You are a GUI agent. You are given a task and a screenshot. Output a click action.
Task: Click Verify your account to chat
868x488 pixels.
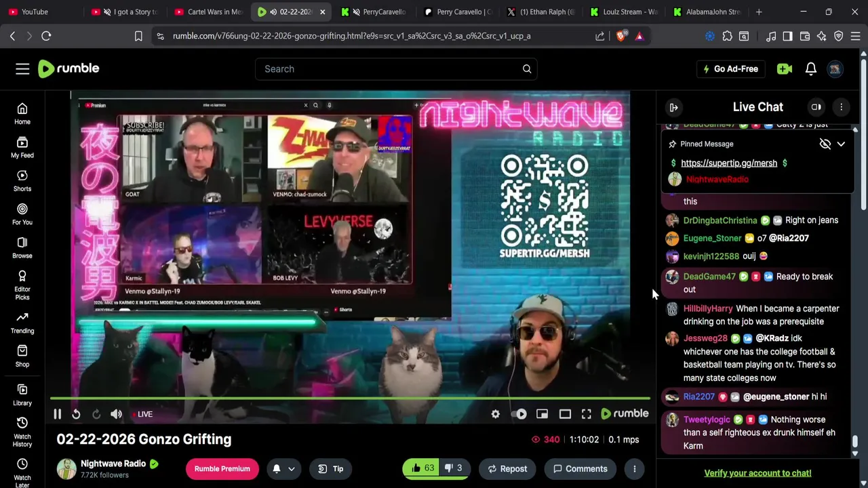[757, 473]
